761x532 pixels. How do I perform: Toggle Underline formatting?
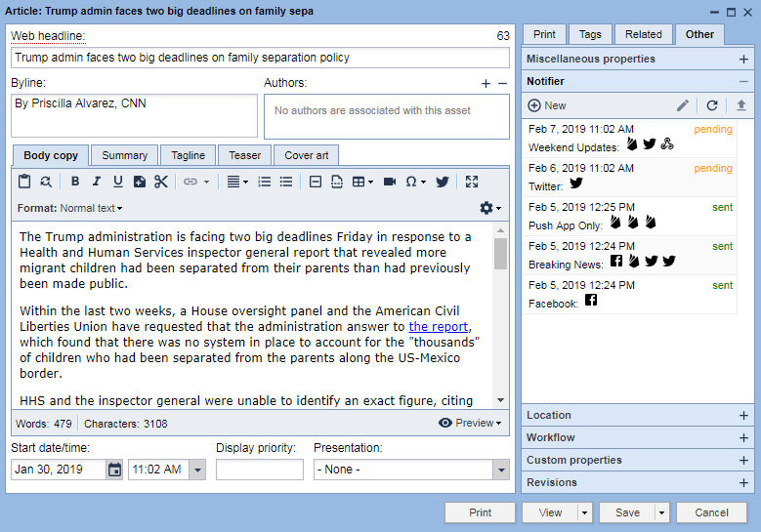(117, 182)
